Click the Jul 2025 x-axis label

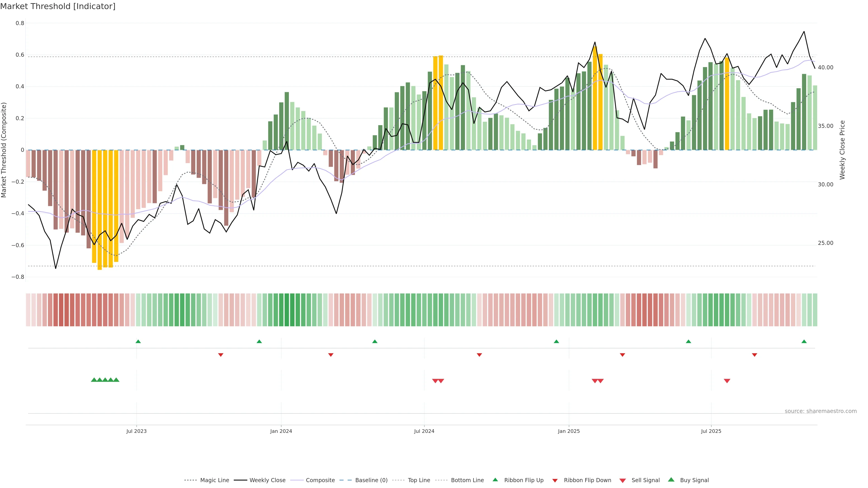click(711, 431)
